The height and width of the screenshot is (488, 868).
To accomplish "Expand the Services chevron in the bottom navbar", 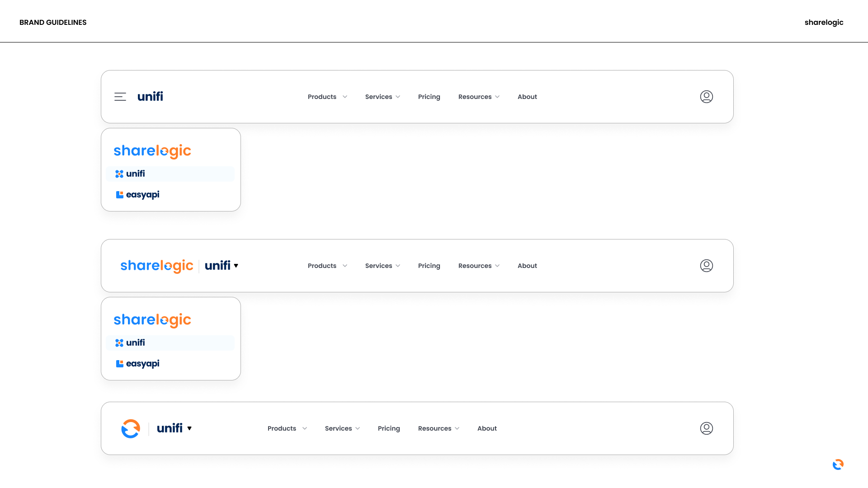I will point(358,428).
